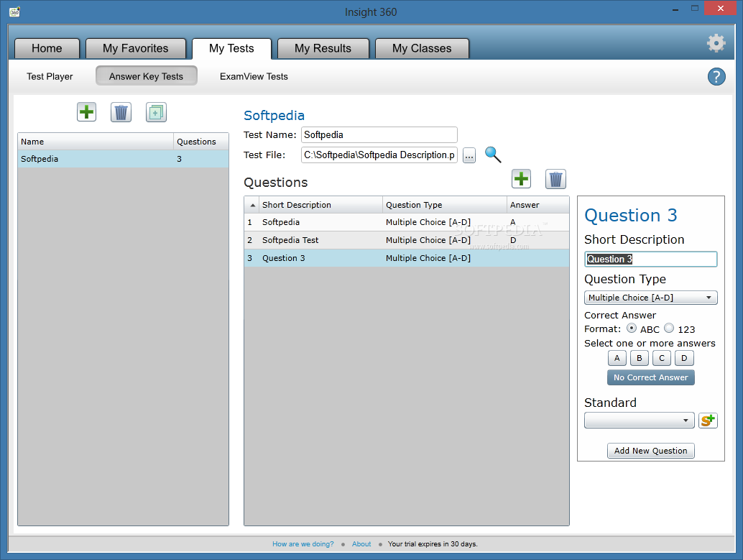Toggle answer C as correct
Screen dimensions: 743x560
point(662,358)
